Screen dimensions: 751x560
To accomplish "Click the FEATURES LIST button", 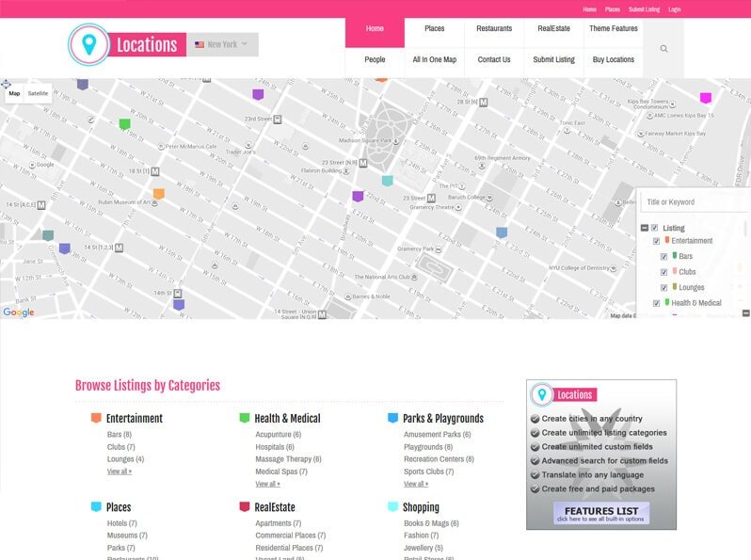I will (x=601, y=513).
